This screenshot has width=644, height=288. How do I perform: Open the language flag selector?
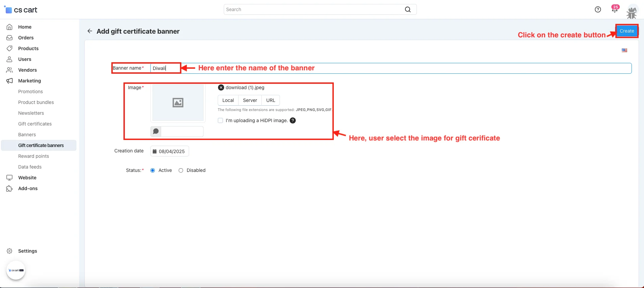point(624,50)
